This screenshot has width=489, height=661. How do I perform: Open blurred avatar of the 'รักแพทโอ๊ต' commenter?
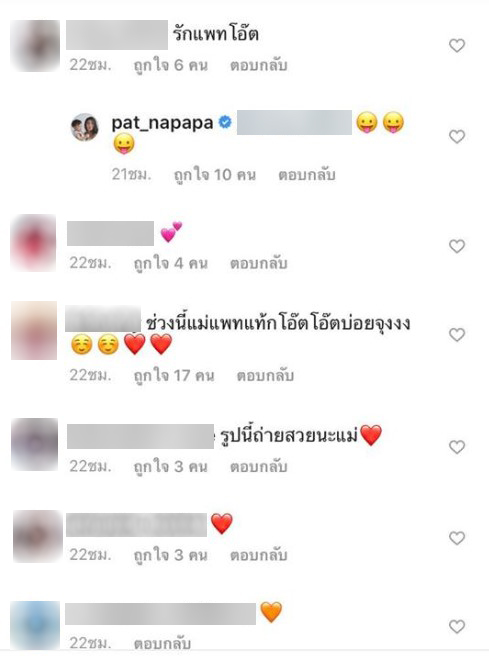click(35, 46)
